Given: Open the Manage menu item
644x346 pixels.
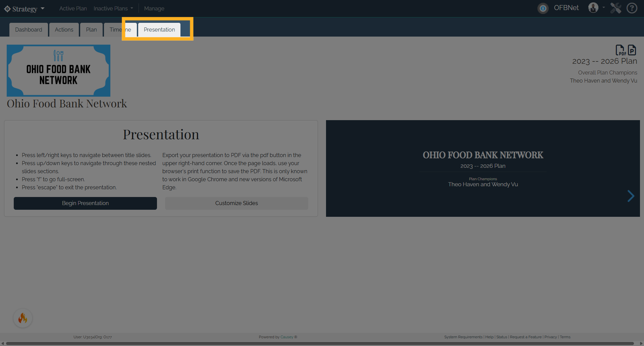Looking at the screenshot, I should pos(154,8).
